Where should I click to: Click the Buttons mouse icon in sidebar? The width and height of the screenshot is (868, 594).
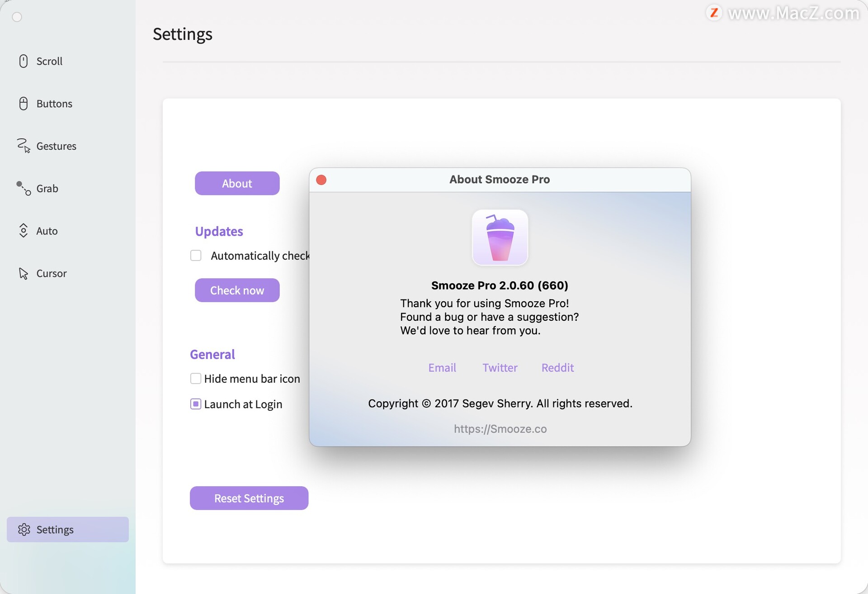24,104
